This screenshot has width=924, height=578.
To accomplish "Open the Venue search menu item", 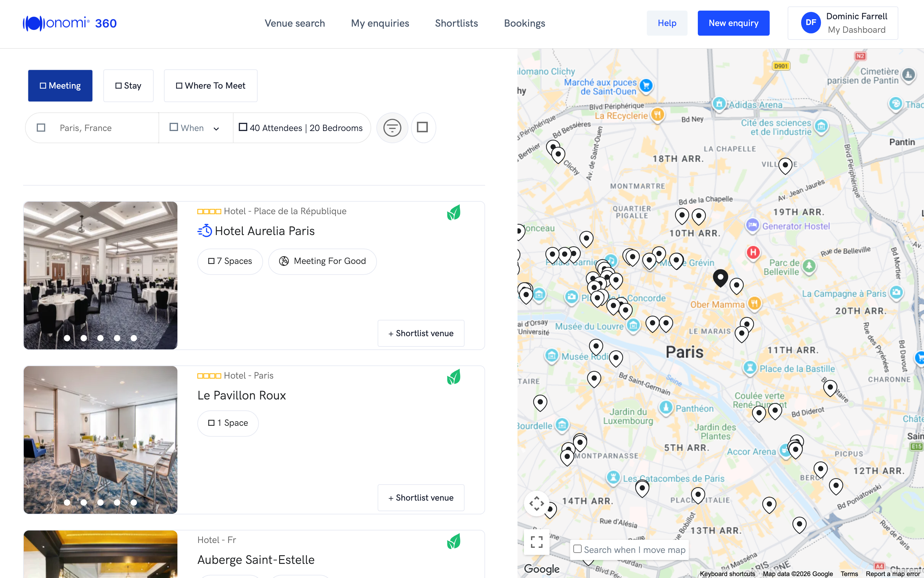I will pos(295,23).
